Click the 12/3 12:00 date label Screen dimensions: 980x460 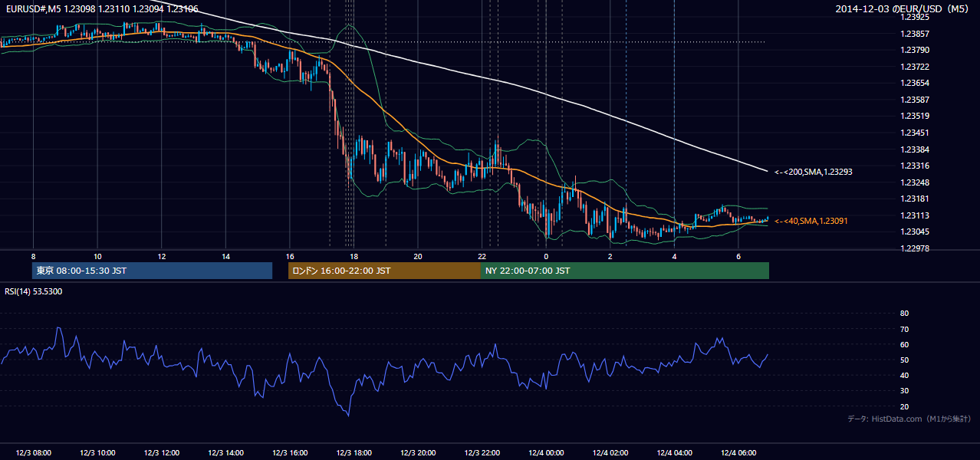coord(161,453)
